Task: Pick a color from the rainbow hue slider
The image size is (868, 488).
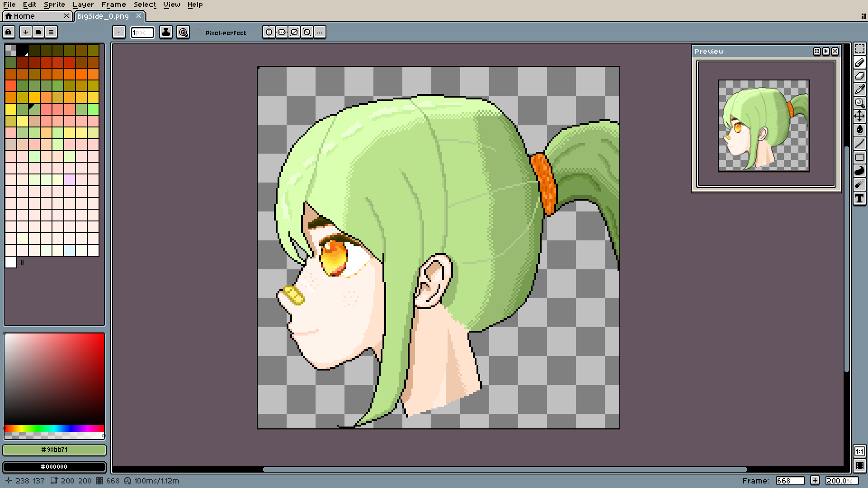Action: (x=54, y=428)
